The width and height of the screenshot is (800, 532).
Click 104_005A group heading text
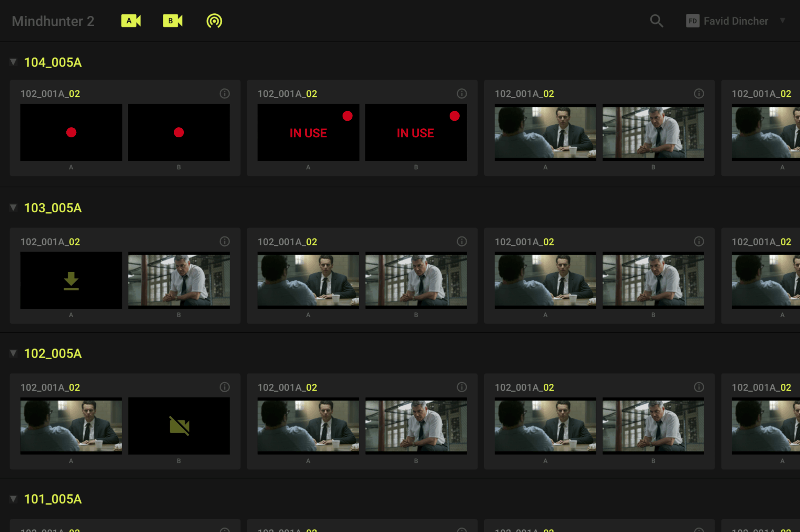point(53,62)
